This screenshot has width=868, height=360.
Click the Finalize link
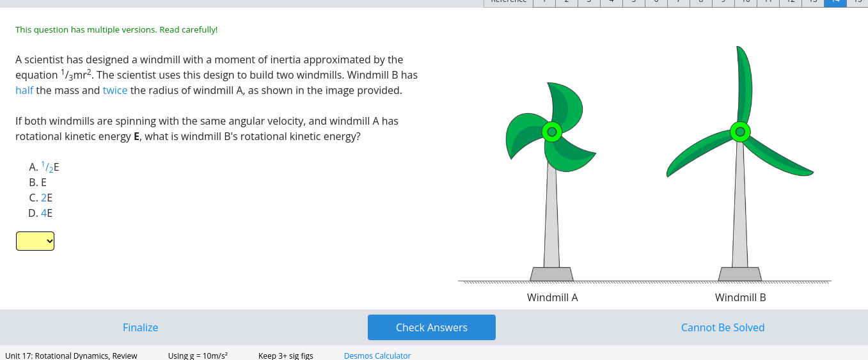pyautogui.click(x=141, y=327)
